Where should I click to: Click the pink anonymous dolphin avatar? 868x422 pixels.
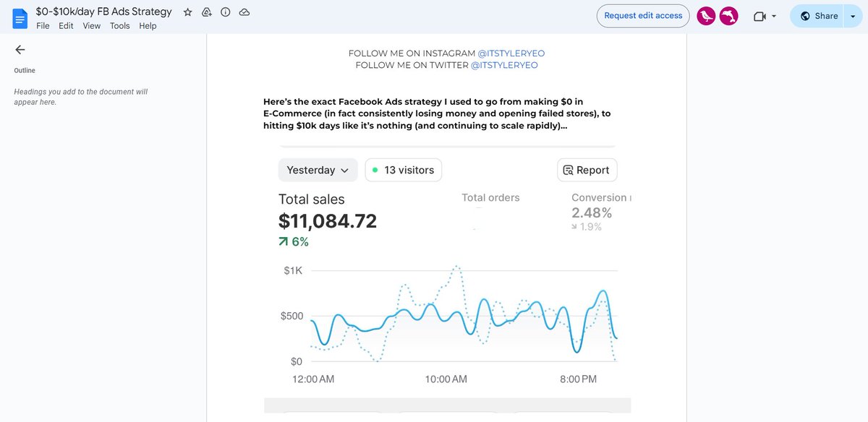[x=728, y=16]
